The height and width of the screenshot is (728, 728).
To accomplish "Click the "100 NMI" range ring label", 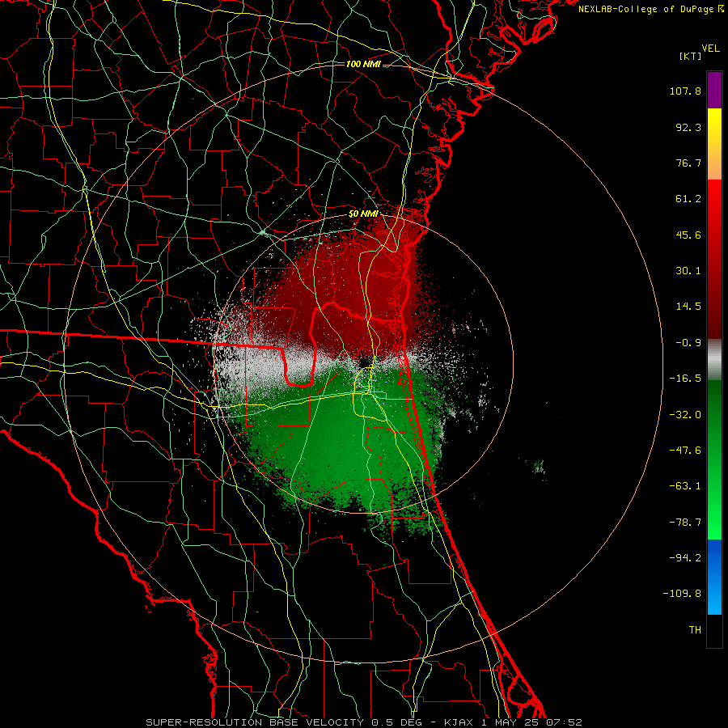I will pyautogui.click(x=363, y=64).
